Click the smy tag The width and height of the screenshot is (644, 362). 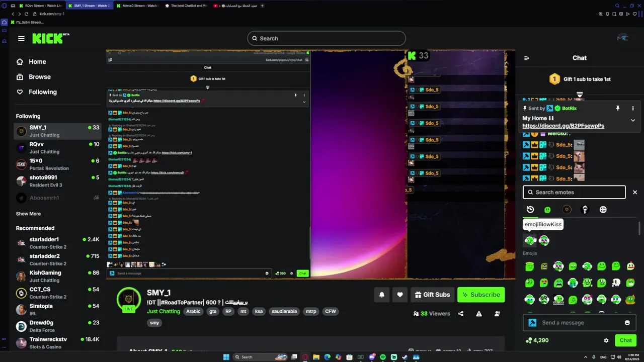(154, 323)
